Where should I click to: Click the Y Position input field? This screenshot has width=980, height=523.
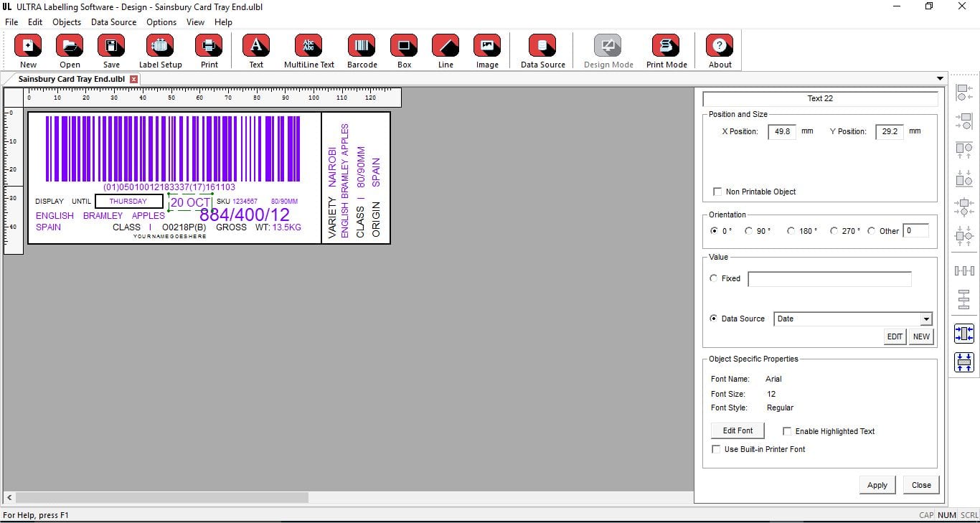pyautogui.click(x=890, y=132)
